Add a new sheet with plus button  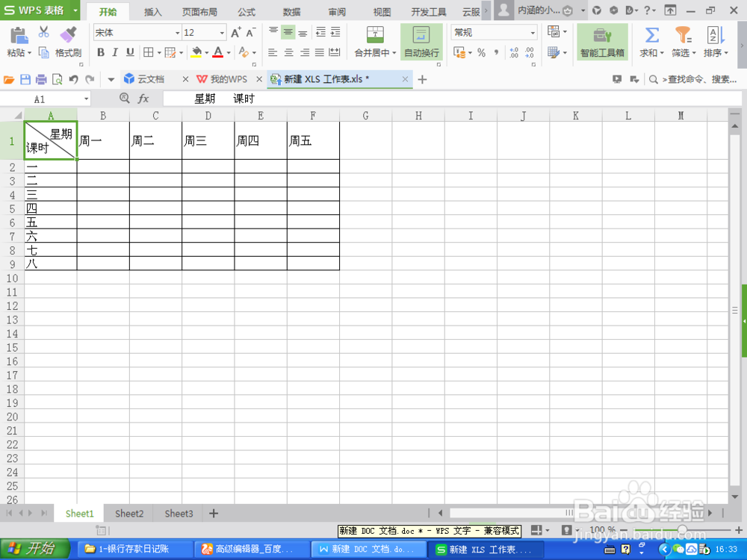pos(214,514)
